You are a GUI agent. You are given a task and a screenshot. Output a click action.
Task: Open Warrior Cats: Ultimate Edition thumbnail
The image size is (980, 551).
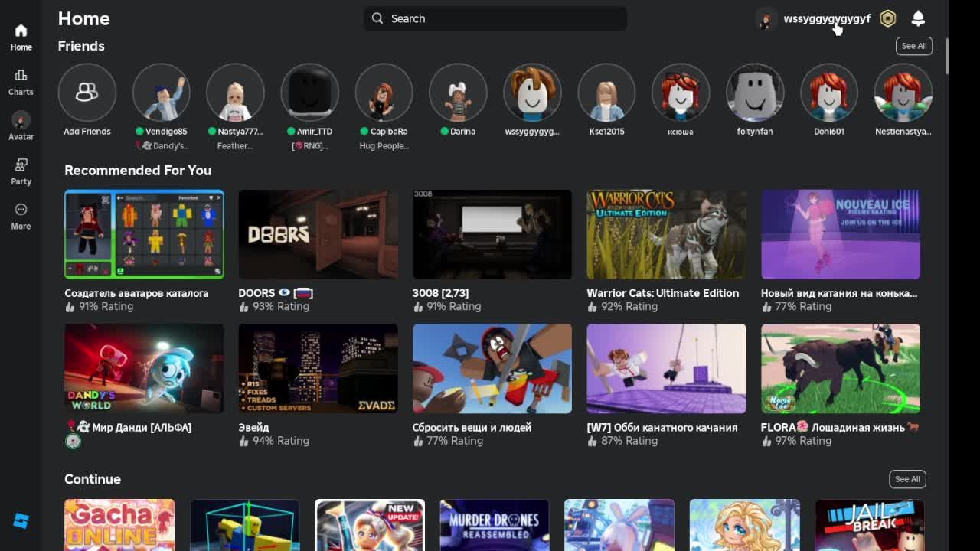coord(666,234)
